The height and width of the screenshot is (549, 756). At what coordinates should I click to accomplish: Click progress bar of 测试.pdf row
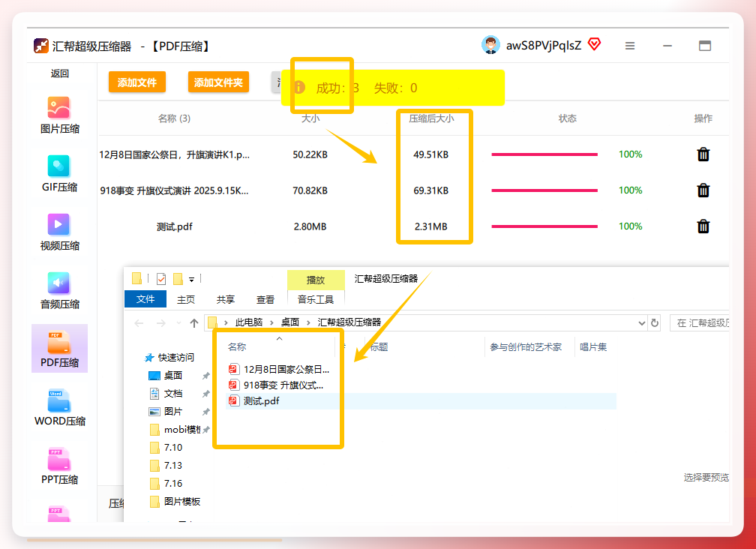coord(544,226)
